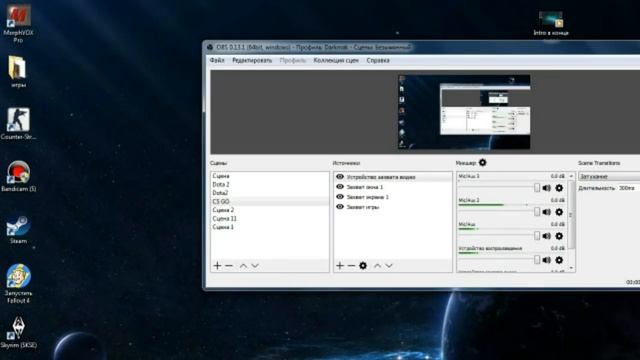Image resolution: width=640 pixels, height=360 pixels.
Task: Open playback device settings gear
Action: [559, 260]
